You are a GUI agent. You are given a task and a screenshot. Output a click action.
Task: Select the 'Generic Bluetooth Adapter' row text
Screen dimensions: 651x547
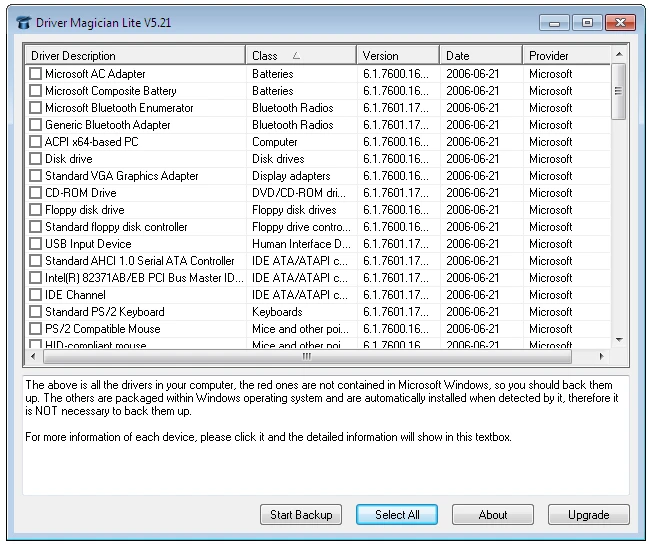[108, 125]
